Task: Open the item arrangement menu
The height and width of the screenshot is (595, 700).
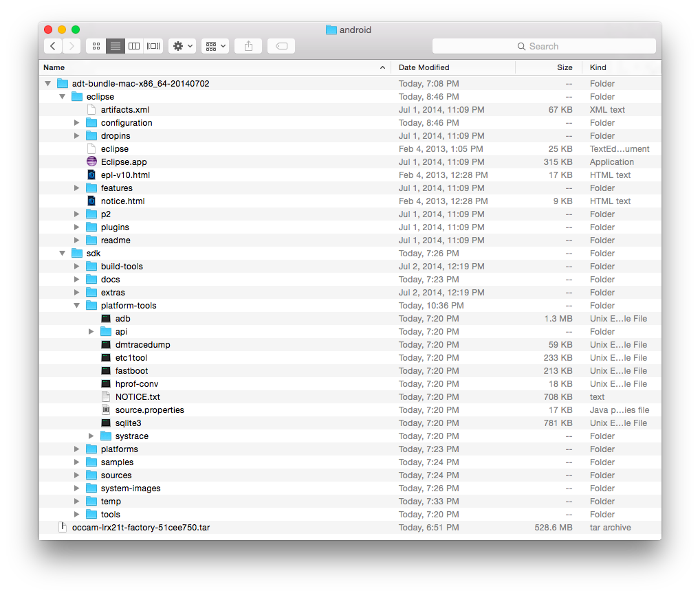Action: pyautogui.click(x=214, y=45)
